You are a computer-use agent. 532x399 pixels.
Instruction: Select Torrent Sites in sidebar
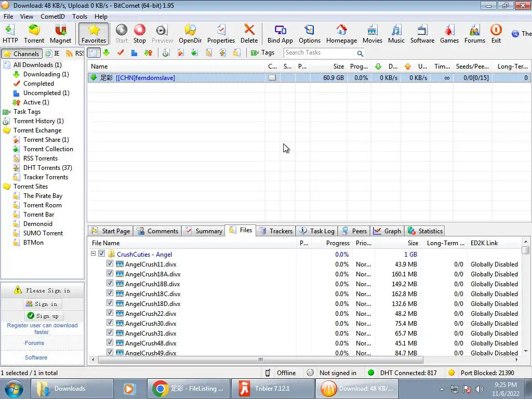(31, 187)
